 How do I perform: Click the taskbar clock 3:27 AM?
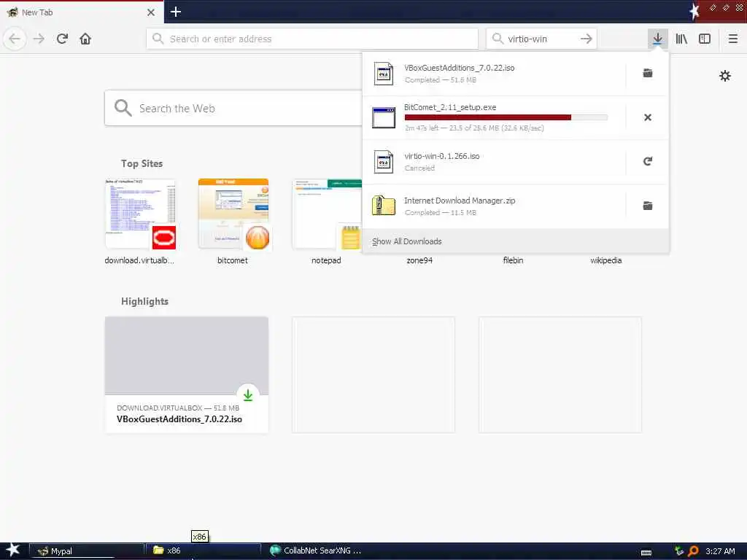[x=720, y=551]
